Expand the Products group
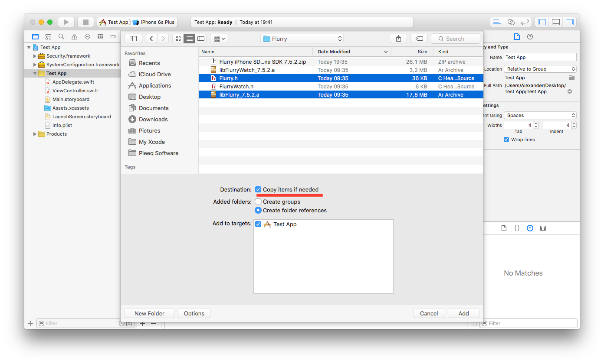Image resolution: width=604 pixels, height=364 pixels. pyautogui.click(x=35, y=134)
